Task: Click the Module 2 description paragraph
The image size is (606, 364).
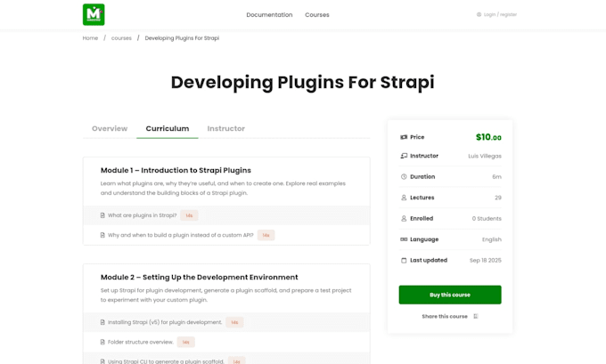Action: tap(226, 295)
